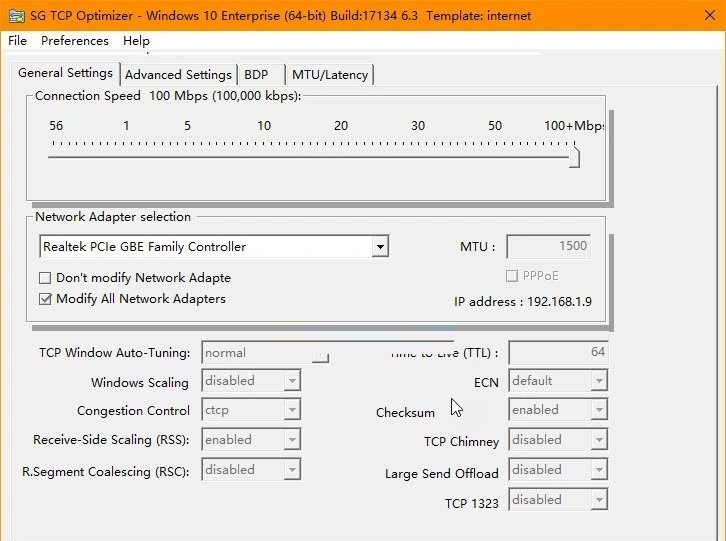The width and height of the screenshot is (726, 541).
Task: Open the Help menu
Action: click(136, 41)
